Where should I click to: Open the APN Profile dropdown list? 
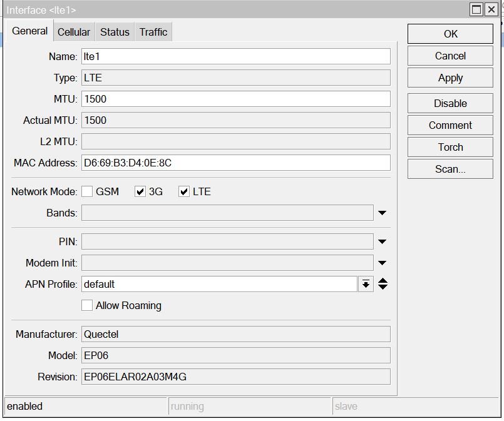point(366,285)
